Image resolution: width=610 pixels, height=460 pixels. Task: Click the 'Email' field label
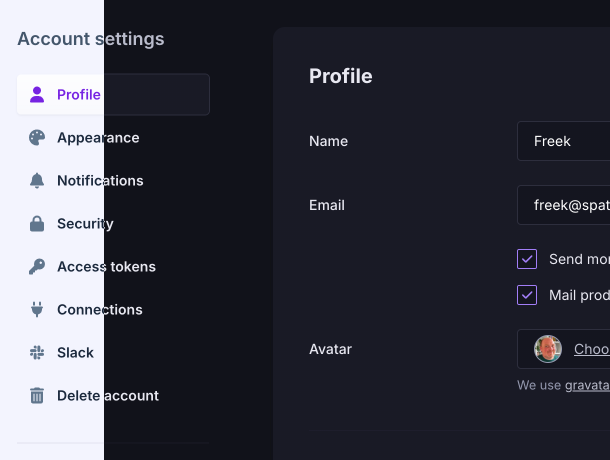tap(327, 205)
